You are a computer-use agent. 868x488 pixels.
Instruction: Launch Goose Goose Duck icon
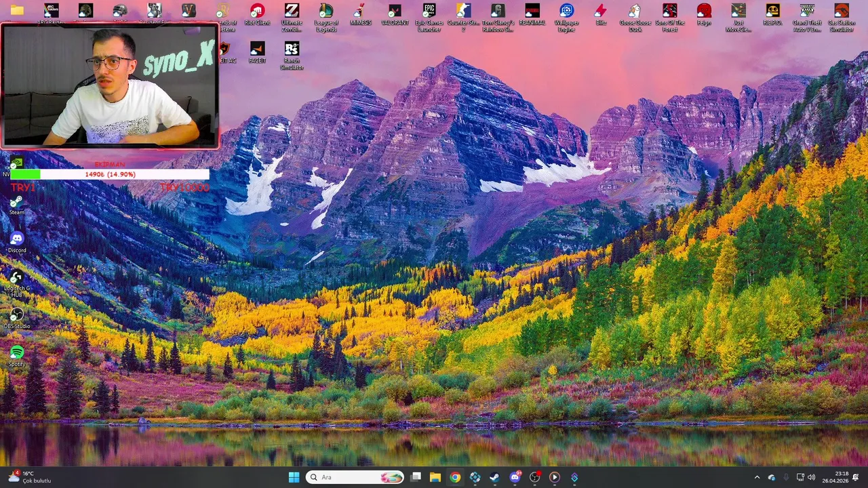click(635, 18)
